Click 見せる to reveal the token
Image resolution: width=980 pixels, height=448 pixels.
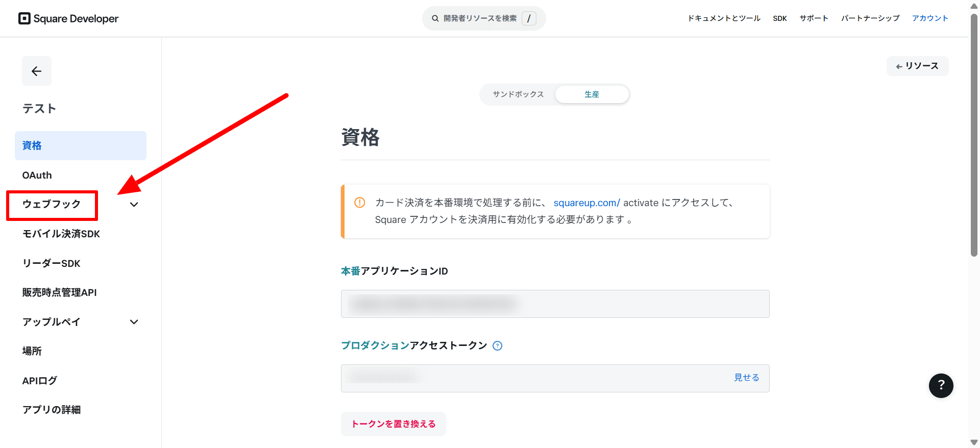coord(747,378)
